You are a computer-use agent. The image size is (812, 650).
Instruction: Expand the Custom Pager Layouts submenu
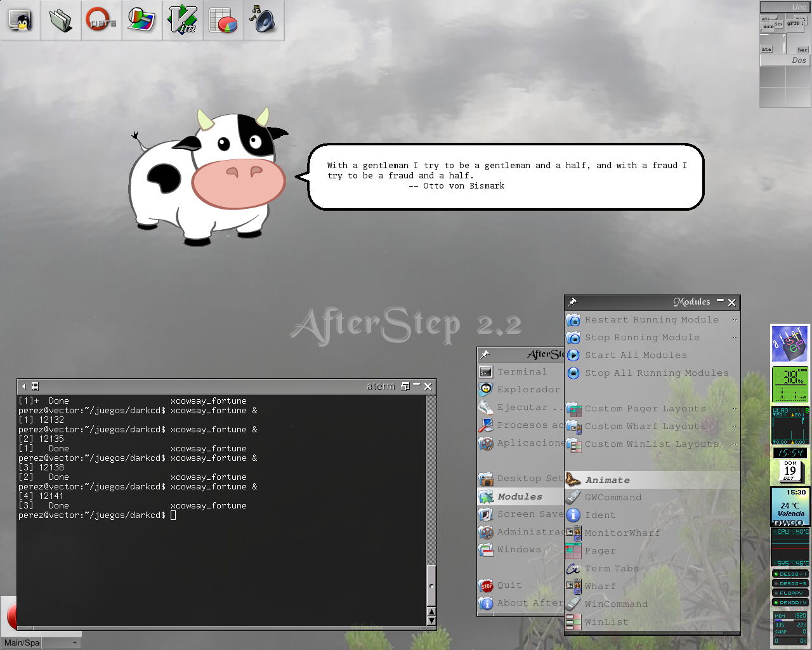(x=652, y=409)
